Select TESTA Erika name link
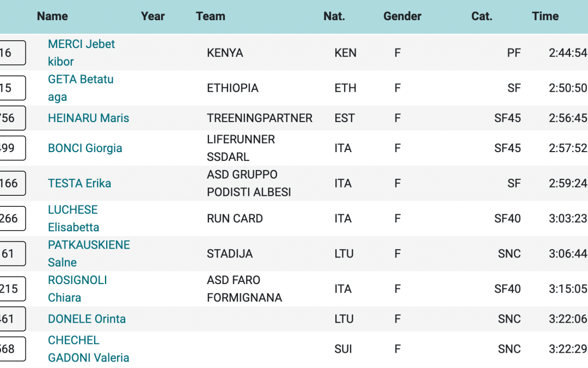 coord(79,184)
